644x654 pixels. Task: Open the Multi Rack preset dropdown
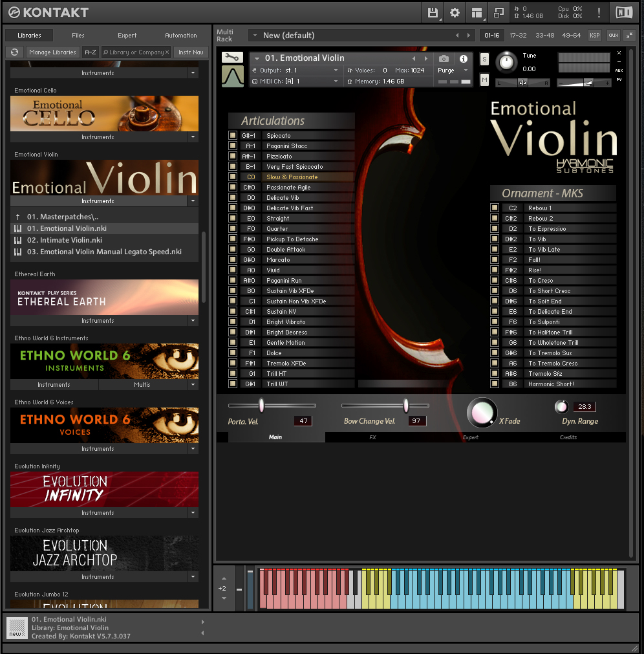255,36
